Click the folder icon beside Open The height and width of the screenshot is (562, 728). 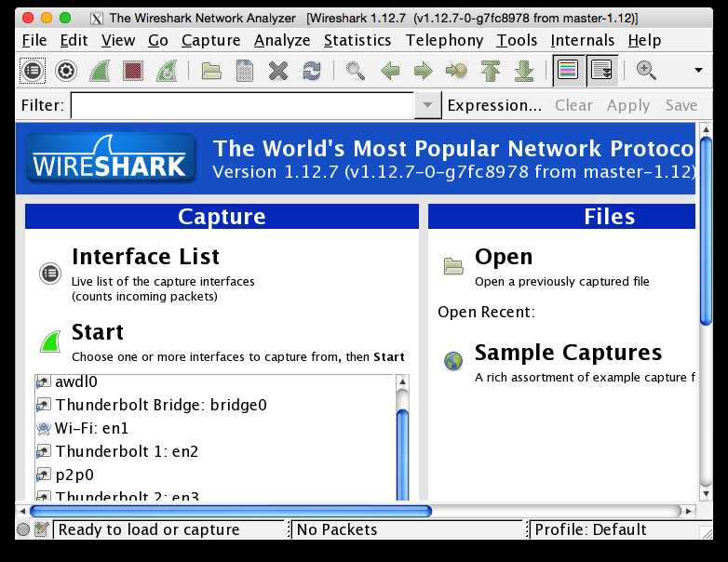point(453,266)
